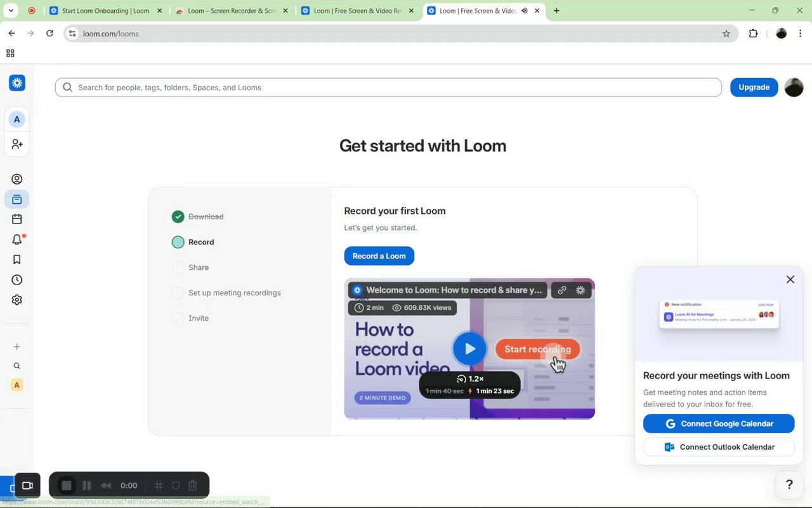
Task: Open the apps grid in the bookmarks bar
Action: click(x=10, y=53)
